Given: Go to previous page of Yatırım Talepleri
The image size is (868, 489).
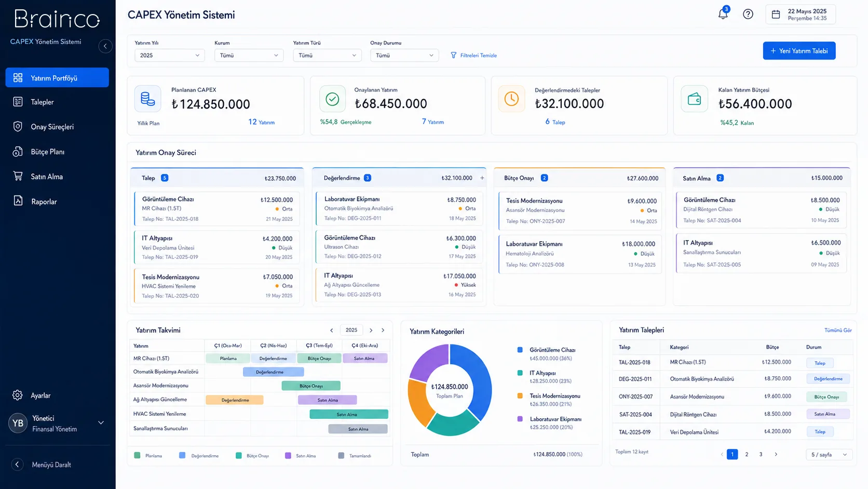Looking at the screenshot, I should click(x=722, y=455).
